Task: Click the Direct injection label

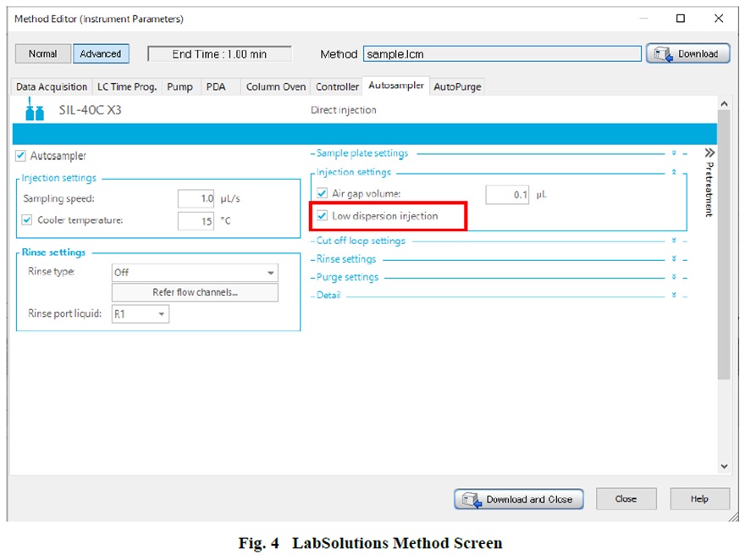Action: [x=343, y=110]
